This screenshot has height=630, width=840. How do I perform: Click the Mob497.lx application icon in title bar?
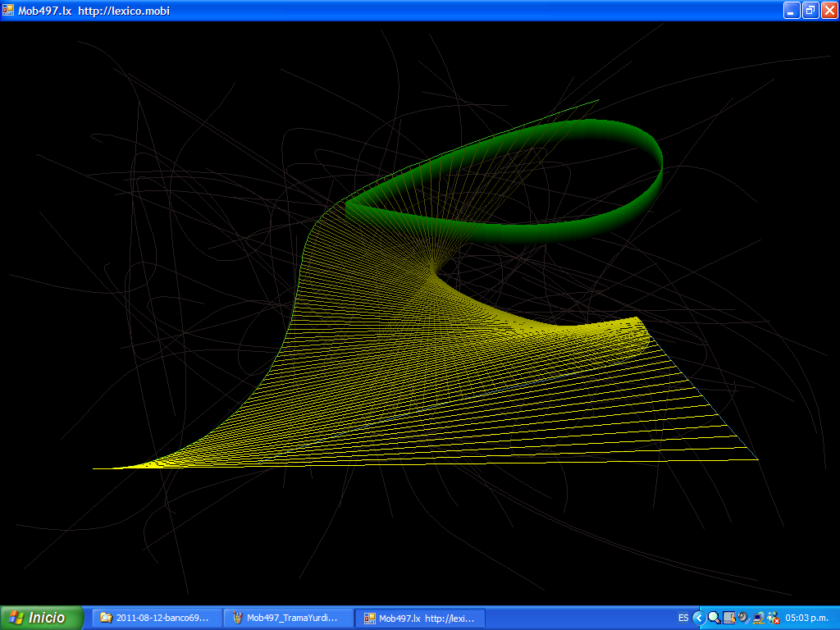click(x=8, y=11)
